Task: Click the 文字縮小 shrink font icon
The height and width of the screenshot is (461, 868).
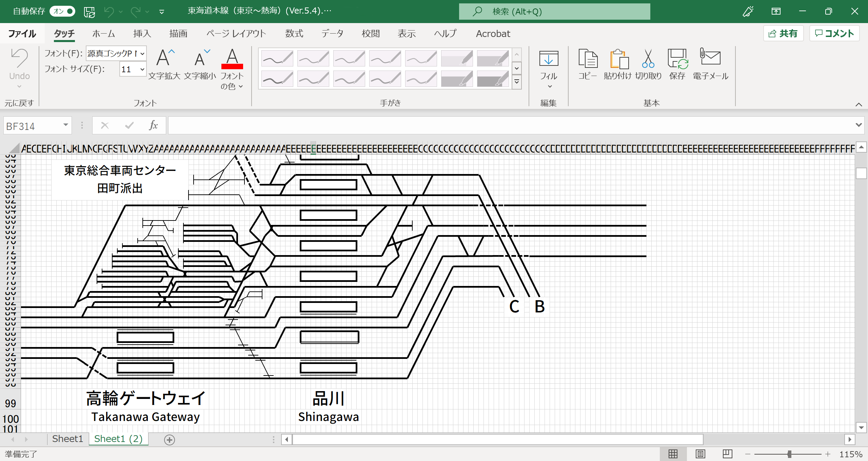Action: click(x=200, y=58)
